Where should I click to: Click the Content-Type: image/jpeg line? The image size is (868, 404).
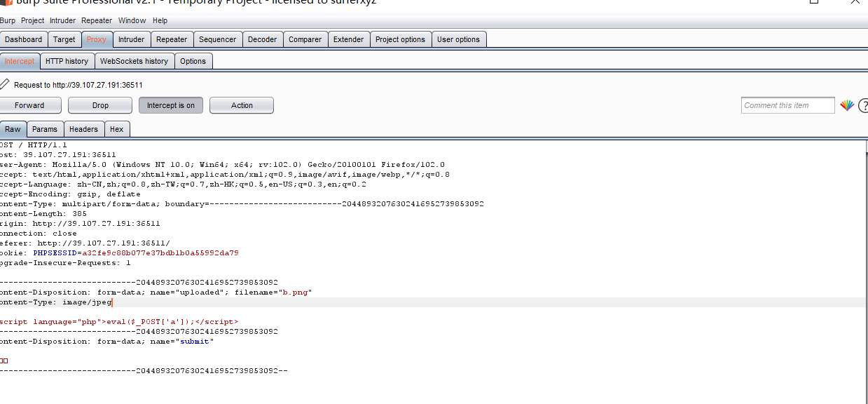(x=56, y=302)
